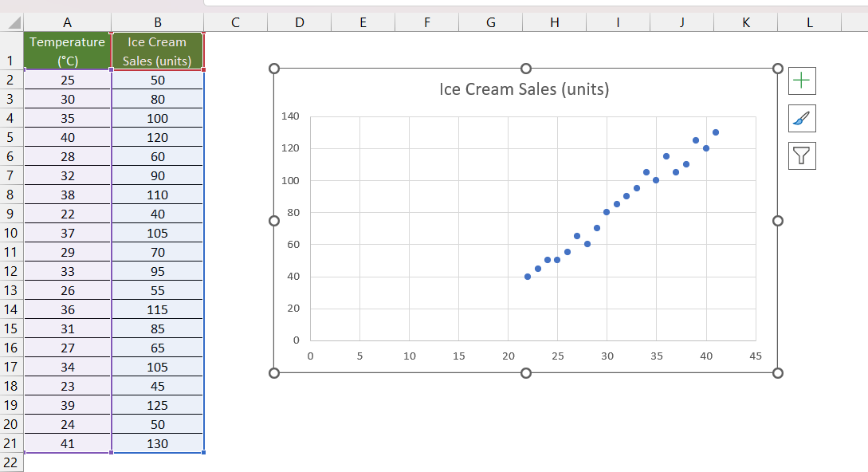Open the Chart Elements plus button
Screen dimensions: 868x472
pyautogui.click(x=802, y=81)
